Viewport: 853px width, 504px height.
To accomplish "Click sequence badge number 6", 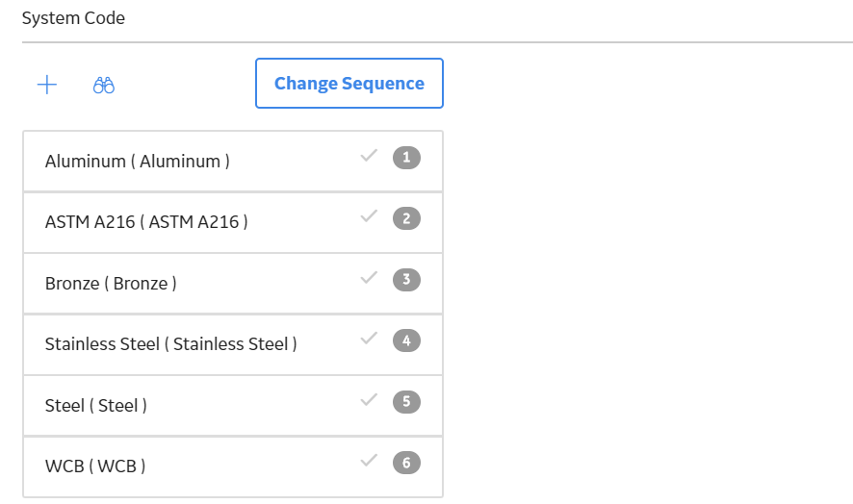I will click(x=407, y=463).
